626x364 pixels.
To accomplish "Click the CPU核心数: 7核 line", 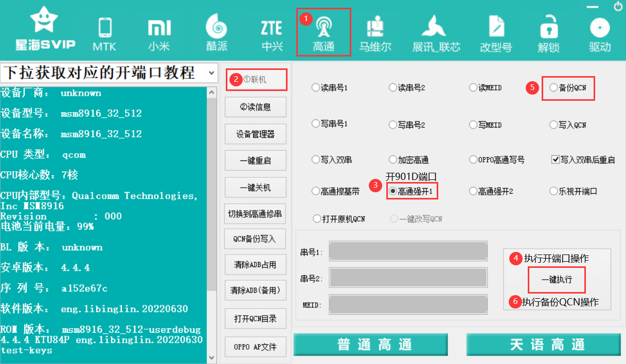I will [x=40, y=175].
